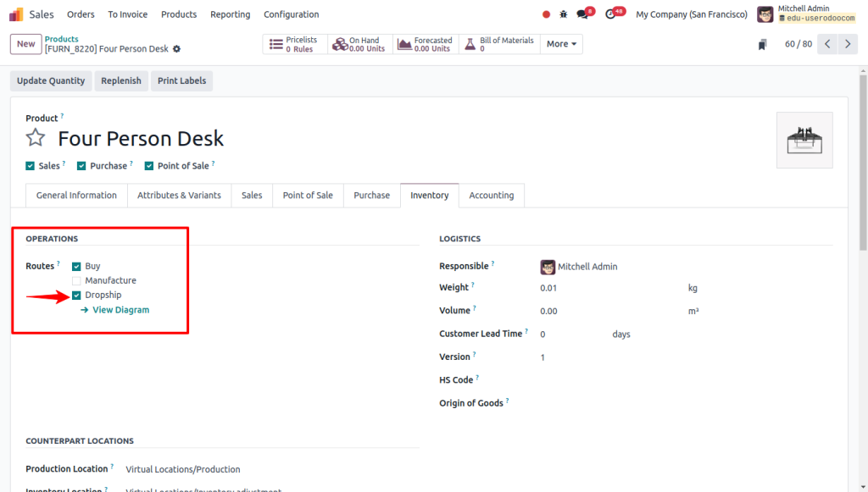The width and height of the screenshot is (868, 492).
Task: Go to previous record arrow
Action: (827, 44)
